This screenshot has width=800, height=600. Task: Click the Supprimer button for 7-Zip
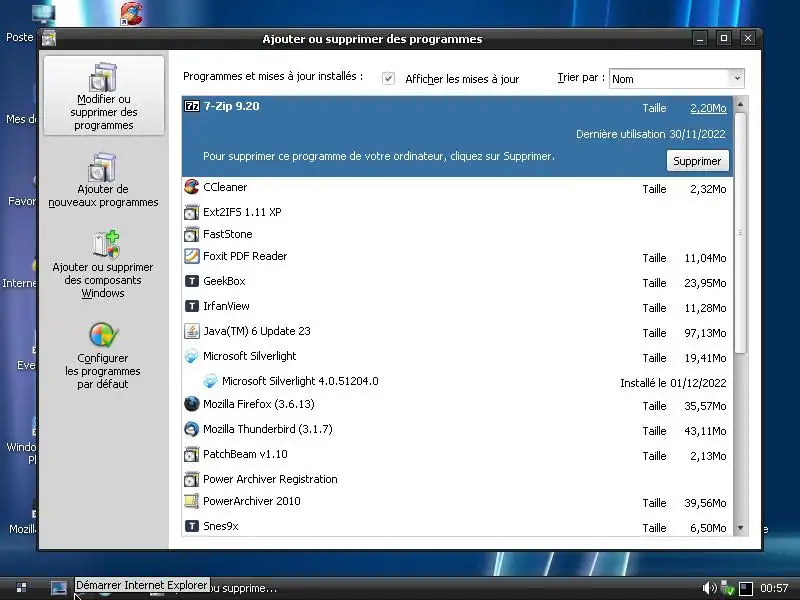[x=697, y=161]
